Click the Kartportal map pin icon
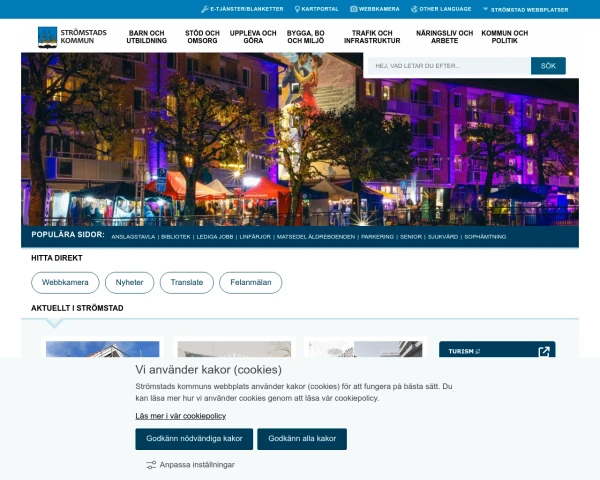The width and height of the screenshot is (600, 480). point(297,9)
